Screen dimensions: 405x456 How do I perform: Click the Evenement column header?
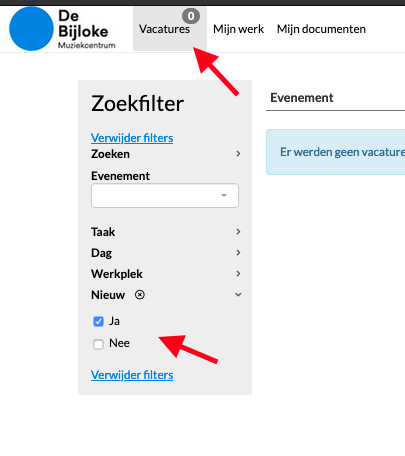pos(302,98)
